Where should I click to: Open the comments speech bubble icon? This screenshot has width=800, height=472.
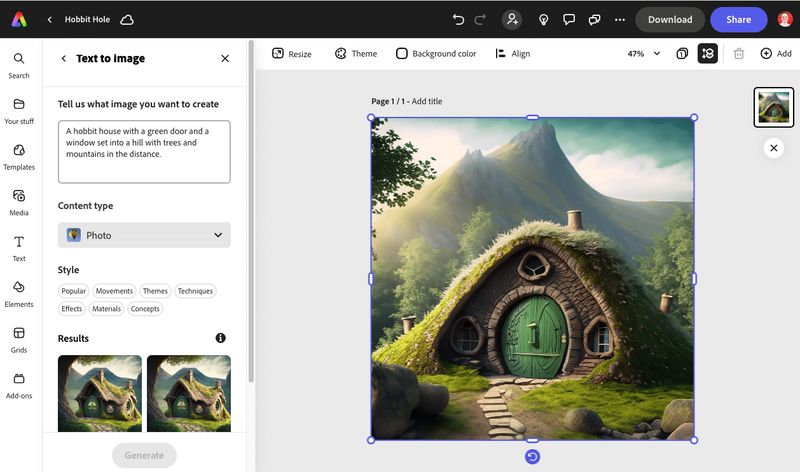point(568,19)
